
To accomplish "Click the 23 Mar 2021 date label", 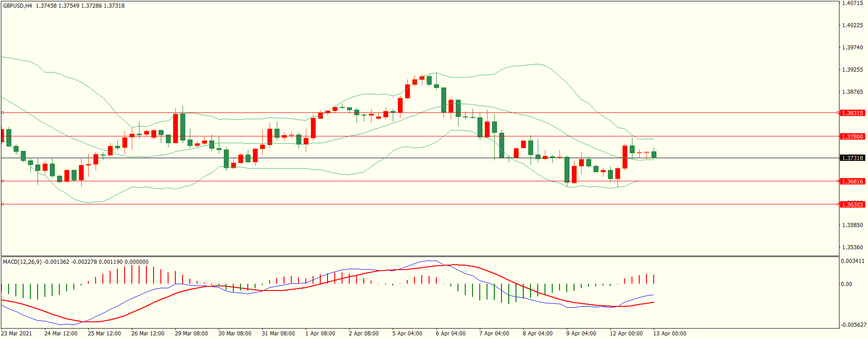I will click(x=17, y=333).
